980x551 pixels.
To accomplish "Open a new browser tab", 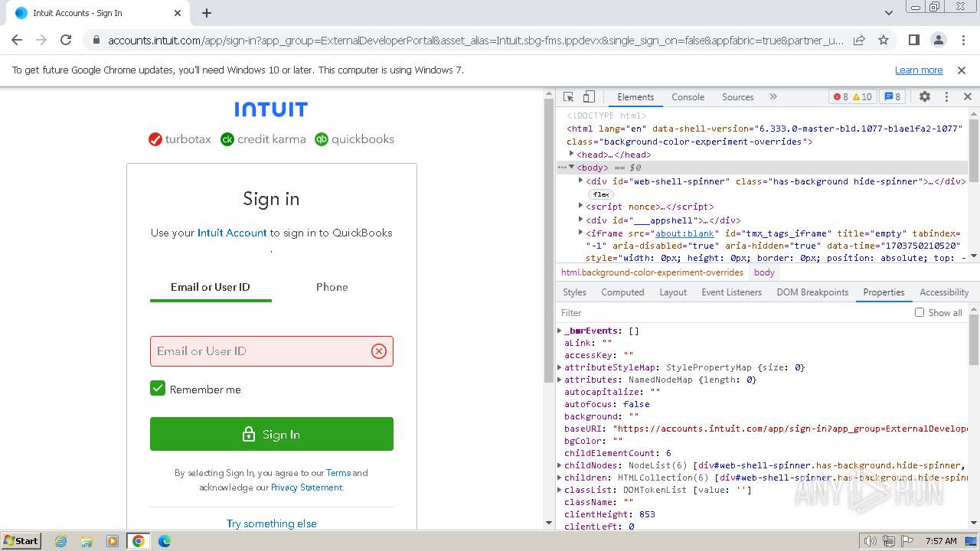I will pyautogui.click(x=207, y=13).
